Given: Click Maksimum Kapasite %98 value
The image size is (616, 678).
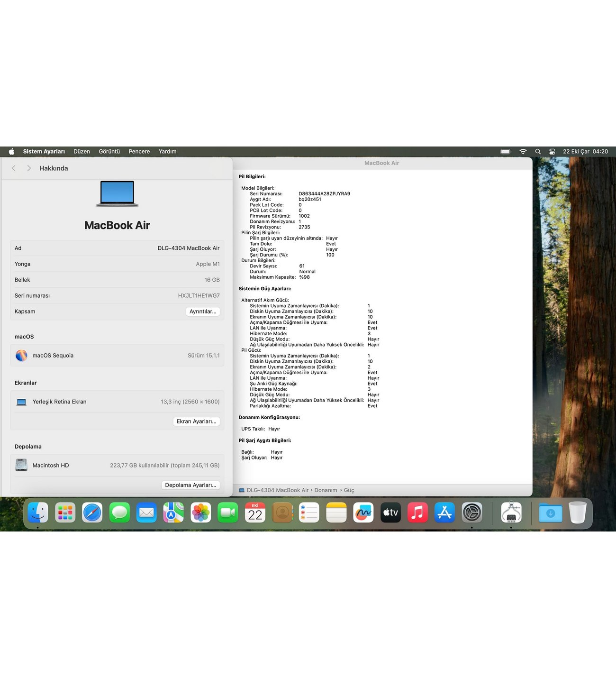Looking at the screenshot, I should (304, 277).
